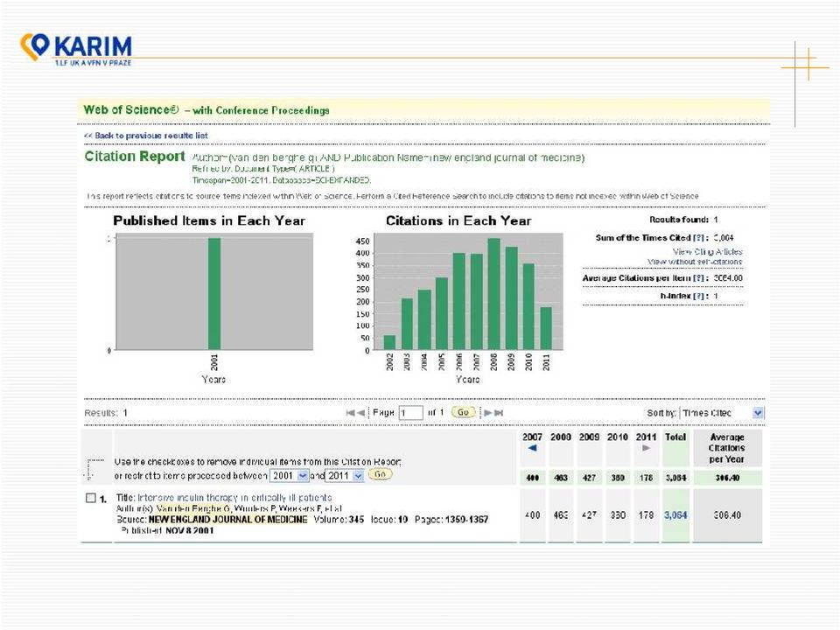840x630 pixels.
Task: Tick checkbox for item 1
Action: [91, 498]
